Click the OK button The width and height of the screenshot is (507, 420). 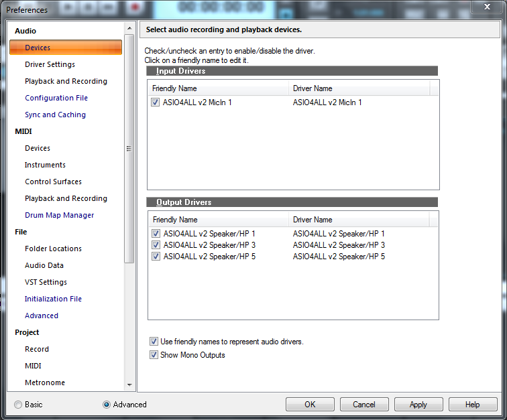[x=310, y=405]
